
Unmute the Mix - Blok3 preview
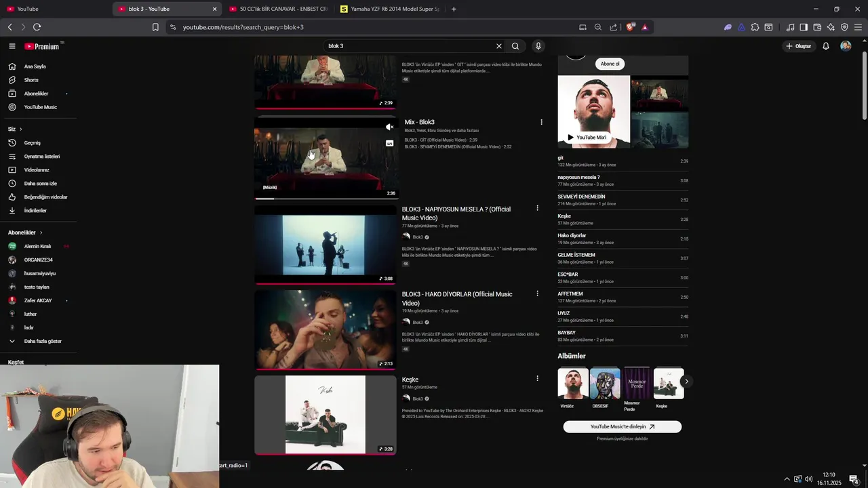click(389, 127)
